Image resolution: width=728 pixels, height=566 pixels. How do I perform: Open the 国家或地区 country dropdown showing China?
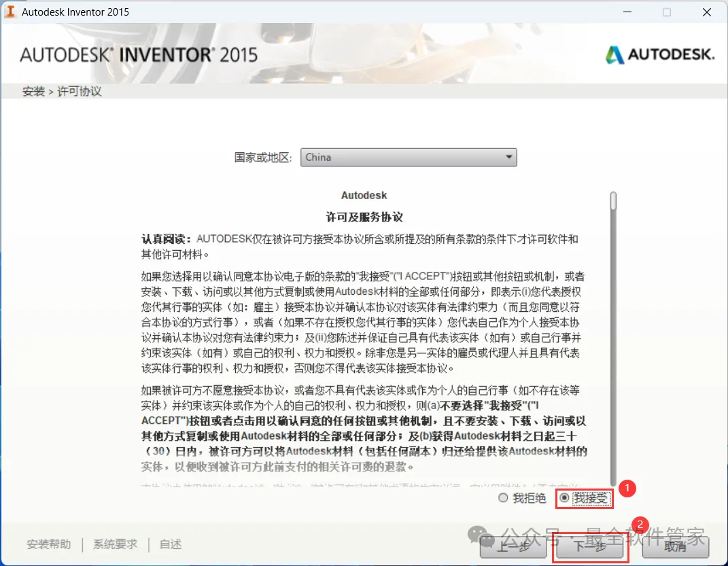click(x=409, y=157)
